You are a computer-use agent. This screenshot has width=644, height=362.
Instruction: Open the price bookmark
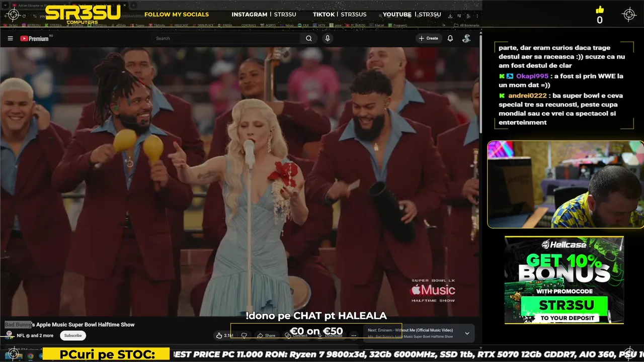pos(336,25)
